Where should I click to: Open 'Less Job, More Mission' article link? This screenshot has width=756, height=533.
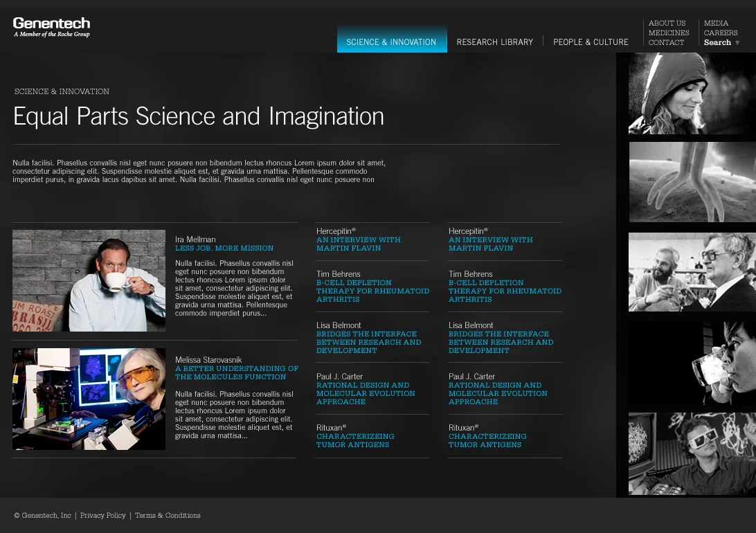224,249
